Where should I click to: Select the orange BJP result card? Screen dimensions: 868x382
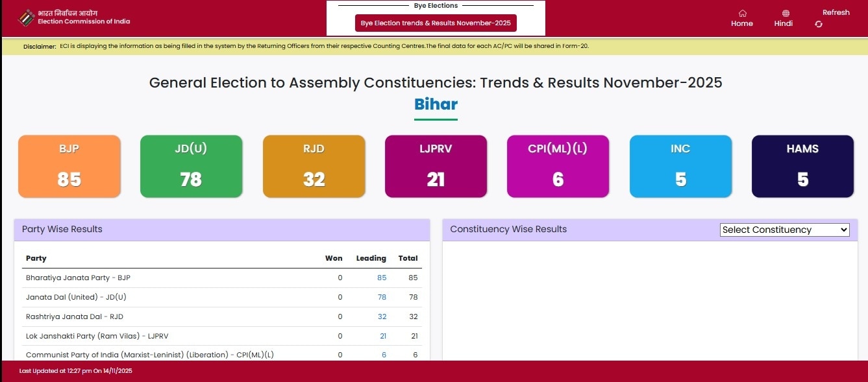[69, 166]
